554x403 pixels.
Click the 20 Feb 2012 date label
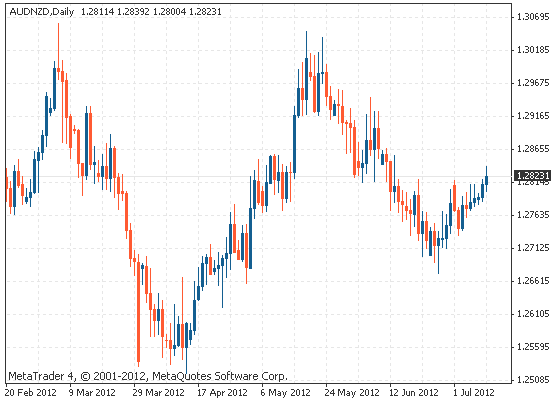click(x=31, y=393)
